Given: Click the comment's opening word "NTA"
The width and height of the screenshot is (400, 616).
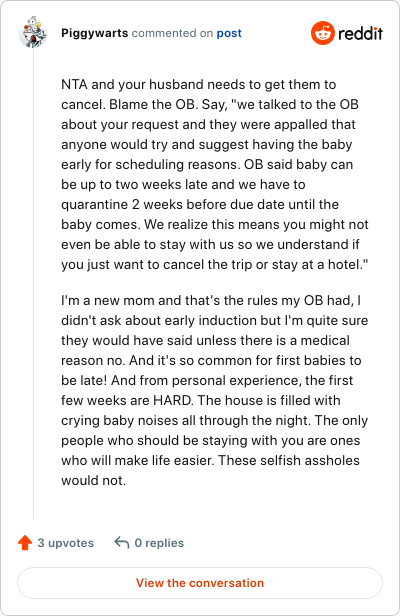Looking at the screenshot, I should (74, 84).
